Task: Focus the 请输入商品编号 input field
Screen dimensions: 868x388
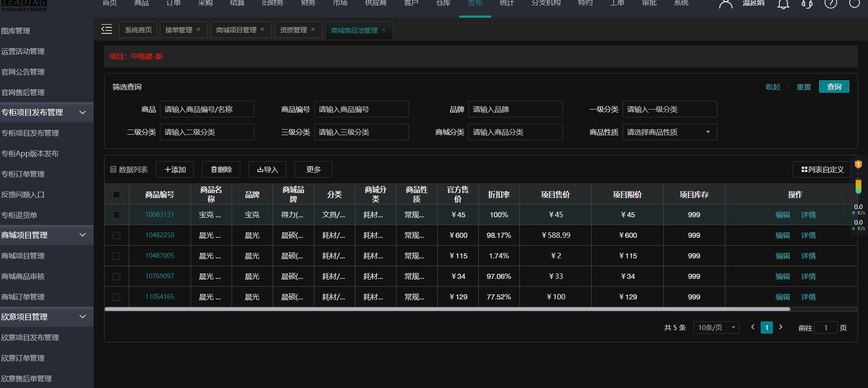Action: [x=361, y=110]
